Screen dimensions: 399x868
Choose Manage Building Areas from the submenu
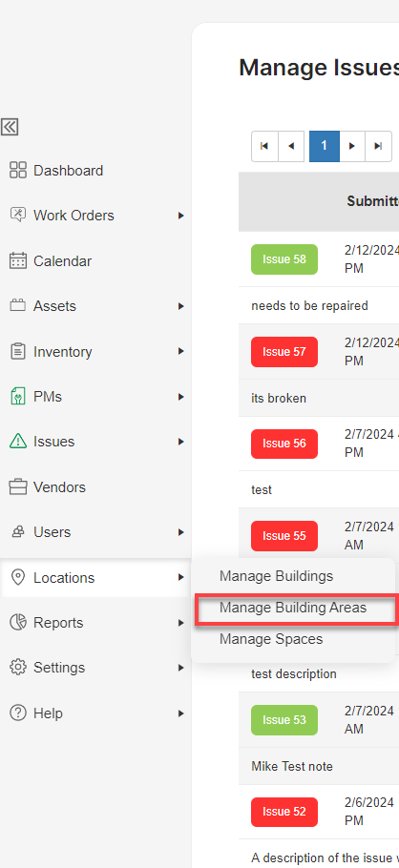293,608
